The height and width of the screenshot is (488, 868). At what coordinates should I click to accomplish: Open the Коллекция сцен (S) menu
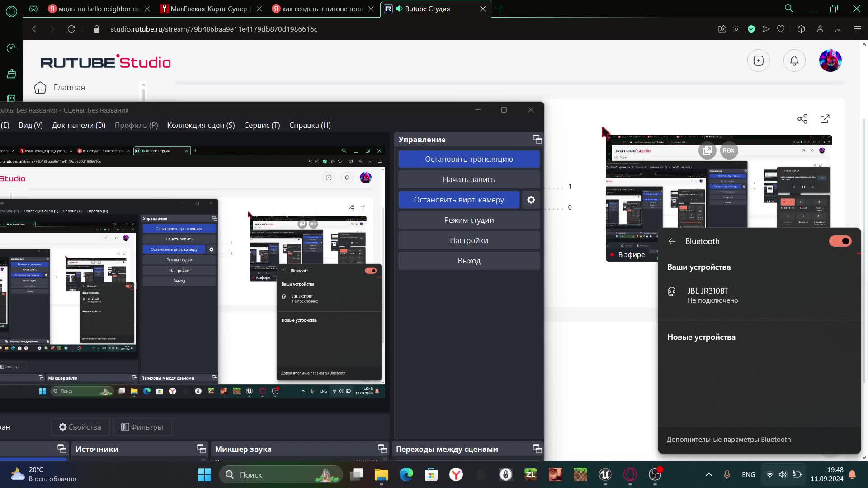click(201, 125)
